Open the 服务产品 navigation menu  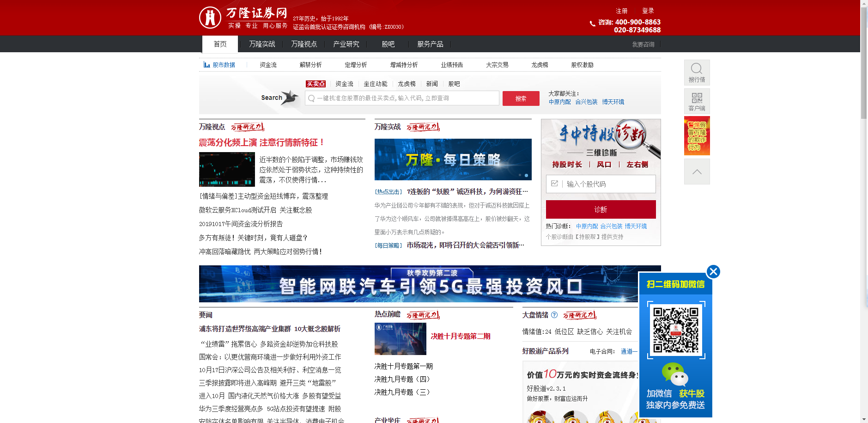430,44
